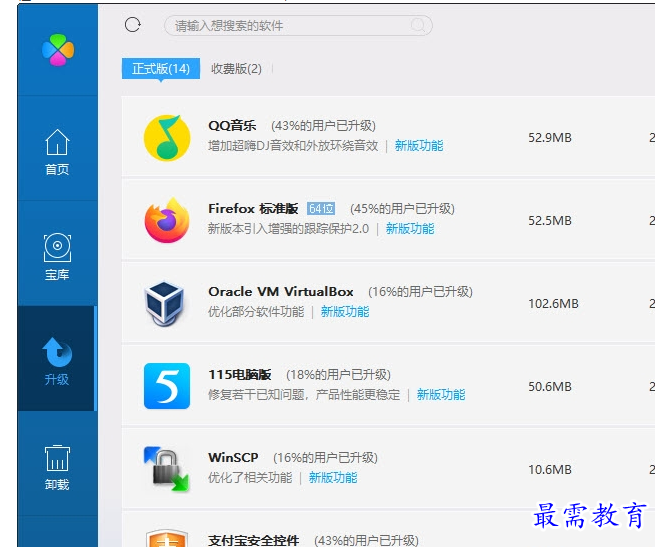Click the 115电脑版 title
This screenshot has height=547, width=655.
(240, 374)
